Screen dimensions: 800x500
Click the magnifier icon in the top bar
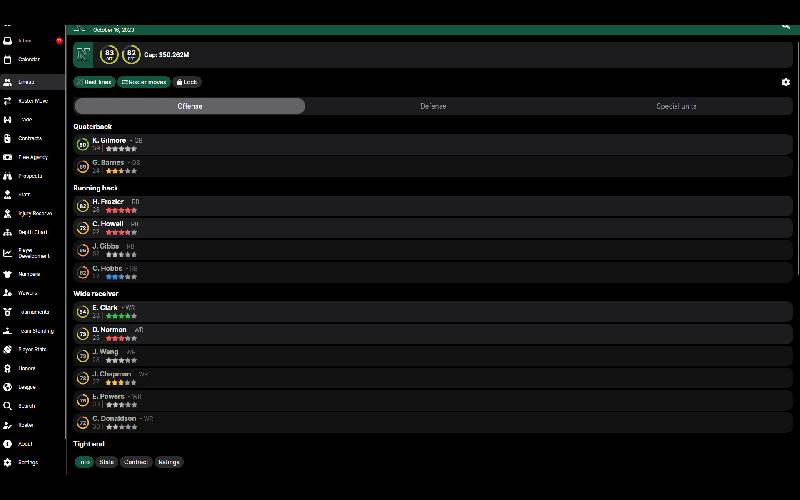(x=786, y=27)
